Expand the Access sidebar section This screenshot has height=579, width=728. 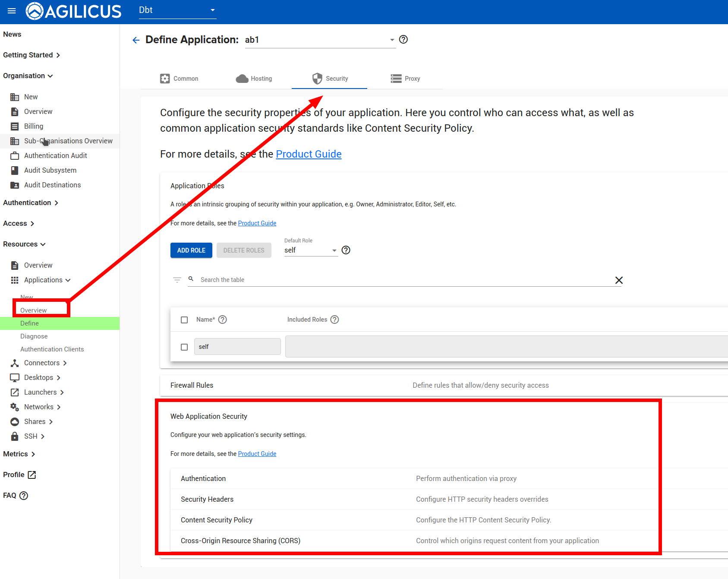click(19, 223)
